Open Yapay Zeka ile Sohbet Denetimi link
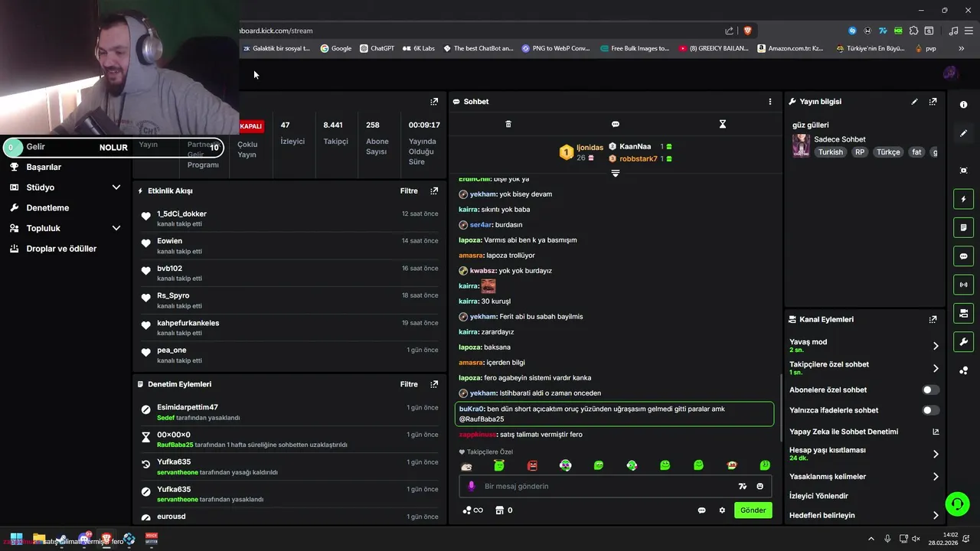The width and height of the screenshot is (980, 551). pos(864,432)
